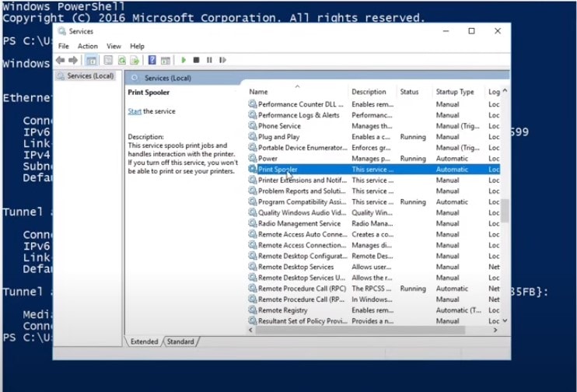Click the Help question mark toolbar icon

click(152, 60)
